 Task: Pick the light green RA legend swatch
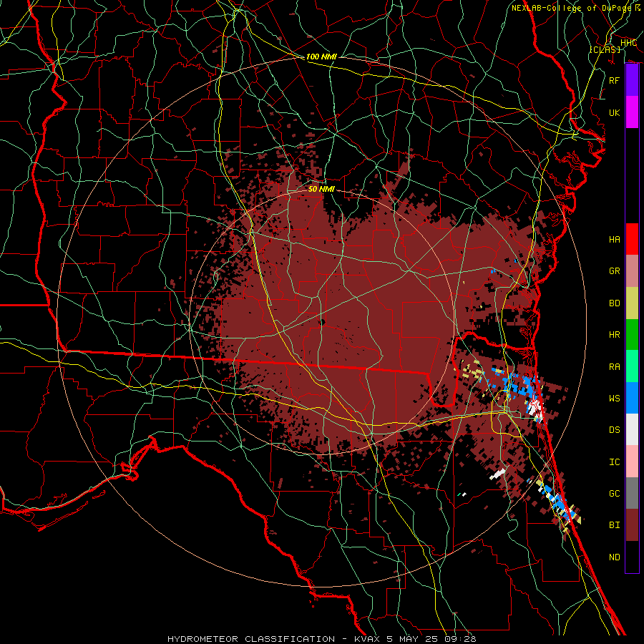tap(632, 366)
